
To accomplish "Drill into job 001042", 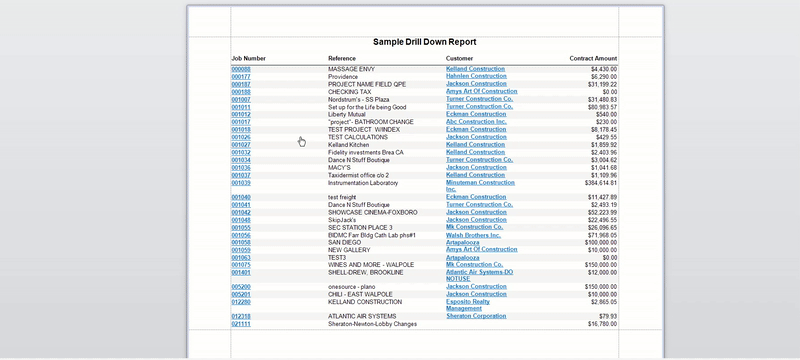I will (x=241, y=213).
